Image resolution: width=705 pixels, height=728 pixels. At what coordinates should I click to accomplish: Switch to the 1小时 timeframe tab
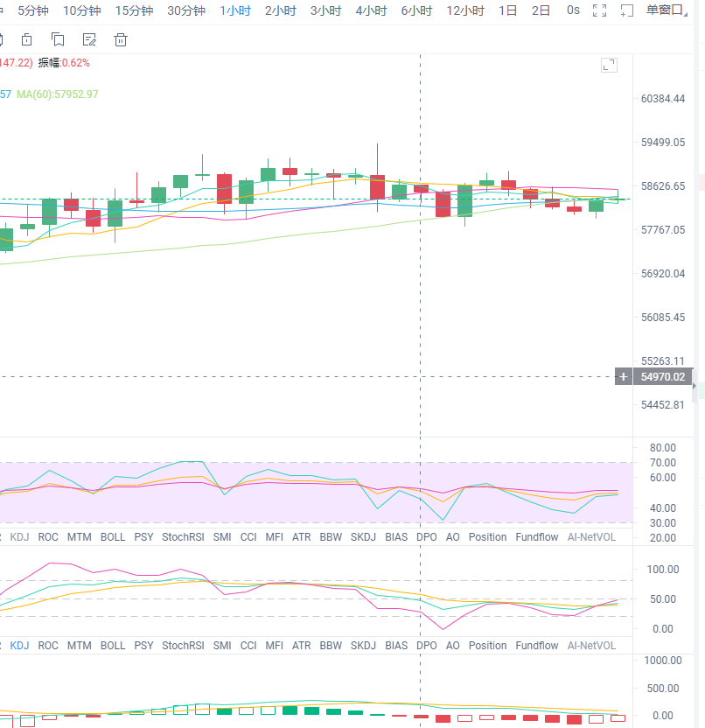[x=234, y=10]
